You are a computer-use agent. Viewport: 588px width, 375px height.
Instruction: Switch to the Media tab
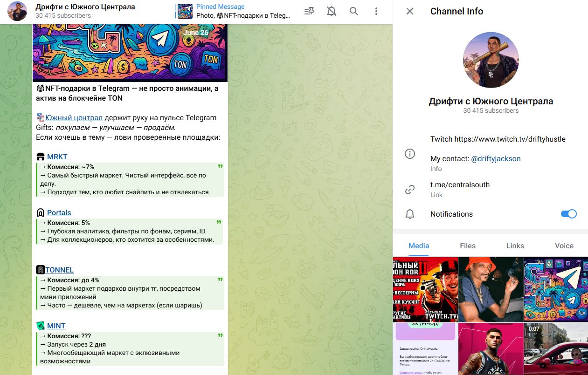419,246
